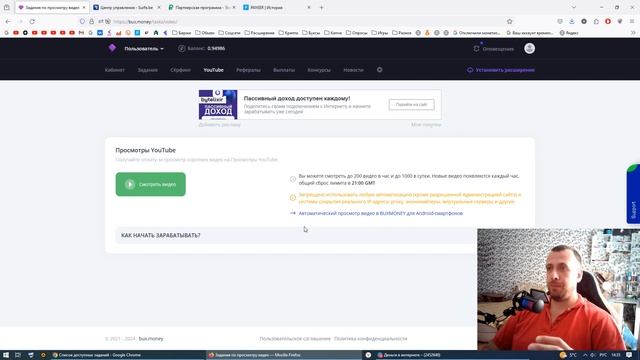
Task: Open the Соцсети bookmarks folder
Action: click(x=229, y=33)
